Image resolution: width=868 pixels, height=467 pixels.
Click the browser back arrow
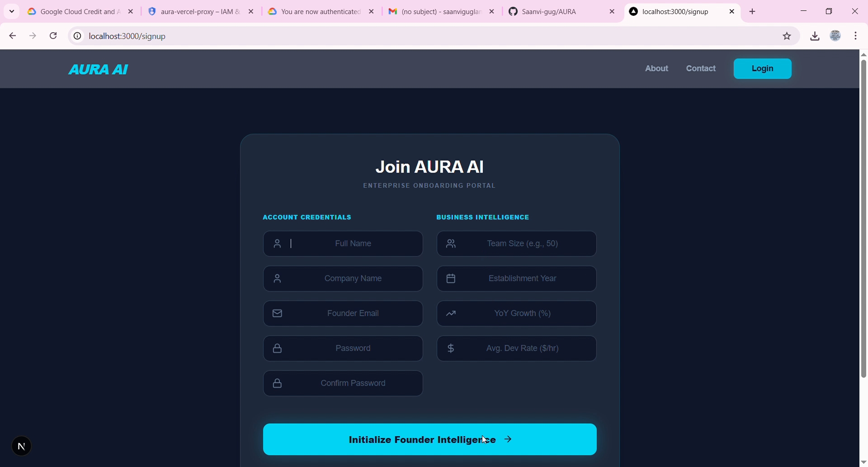click(x=13, y=36)
